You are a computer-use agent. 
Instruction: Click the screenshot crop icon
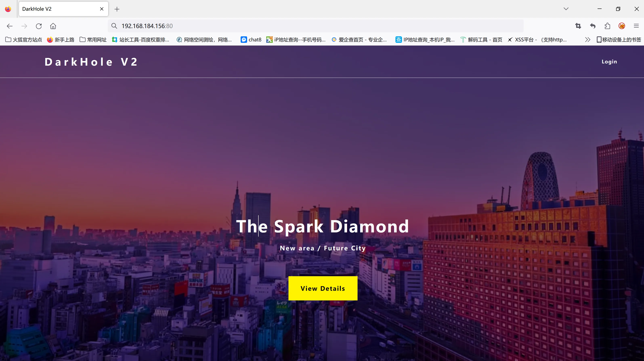tap(578, 26)
